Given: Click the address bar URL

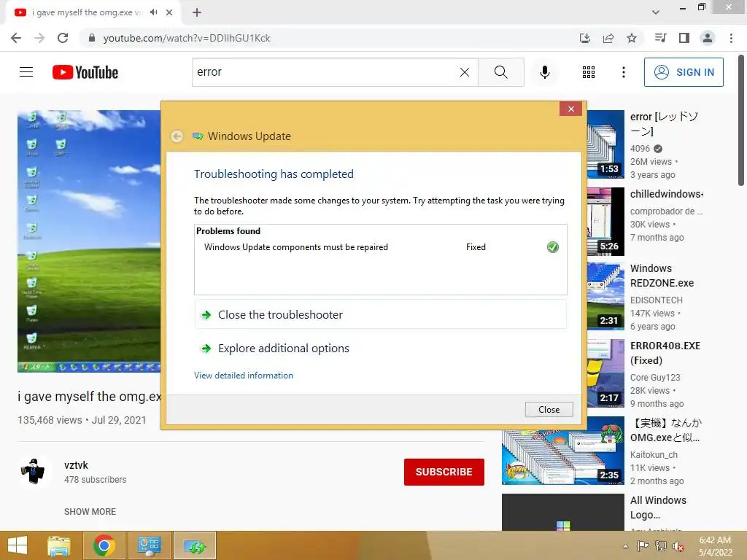Looking at the screenshot, I should (186, 38).
